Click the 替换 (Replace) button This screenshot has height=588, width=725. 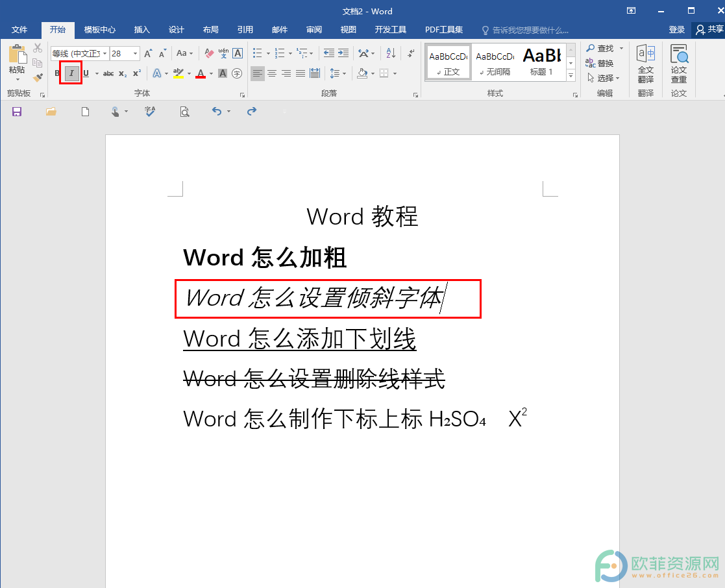600,63
